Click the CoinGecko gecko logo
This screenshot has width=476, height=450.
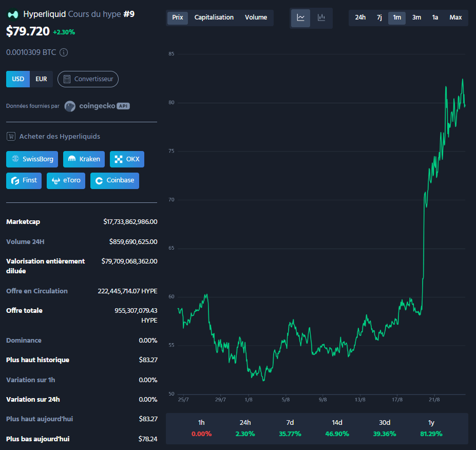coord(70,106)
